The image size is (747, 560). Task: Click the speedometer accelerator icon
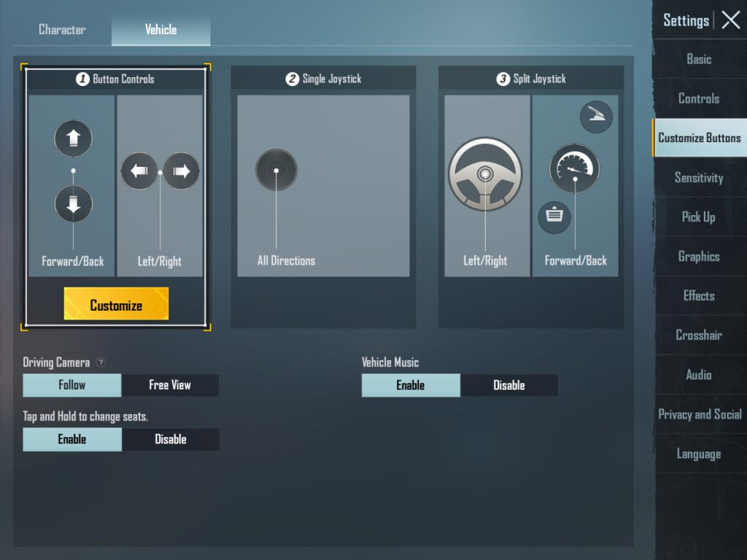pyautogui.click(x=575, y=168)
